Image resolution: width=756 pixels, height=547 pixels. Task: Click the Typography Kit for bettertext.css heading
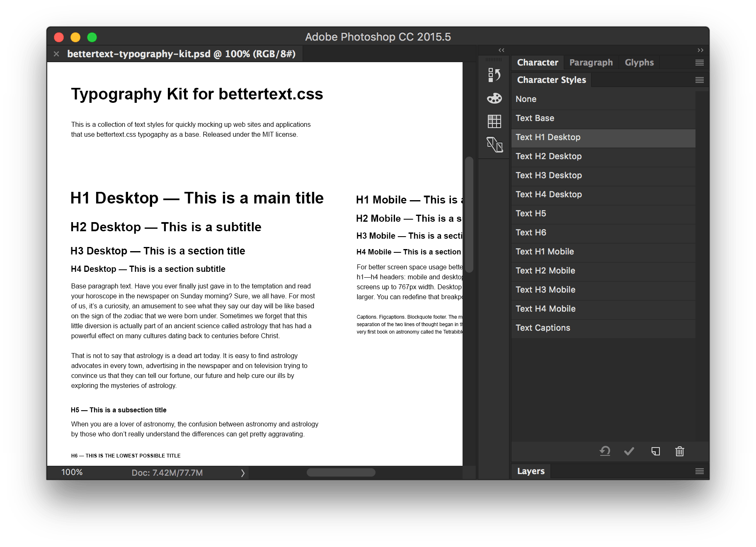coord(197,94)
